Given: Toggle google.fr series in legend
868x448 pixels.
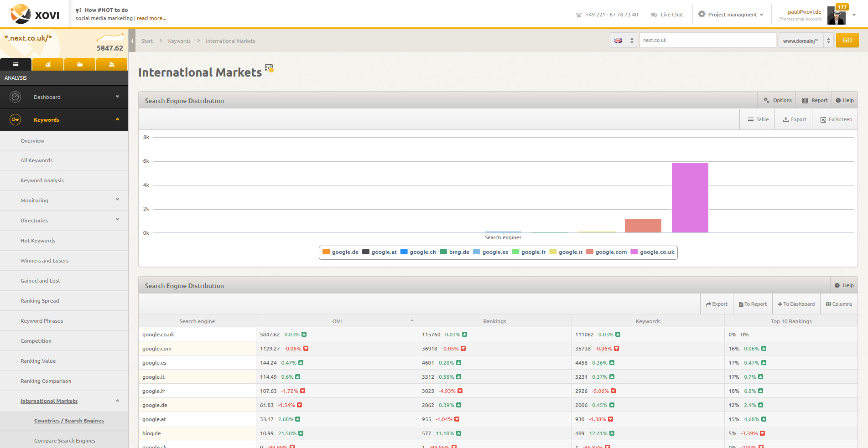Looking at the screenshot, I should pyautogui.click(x=529, y=252).
